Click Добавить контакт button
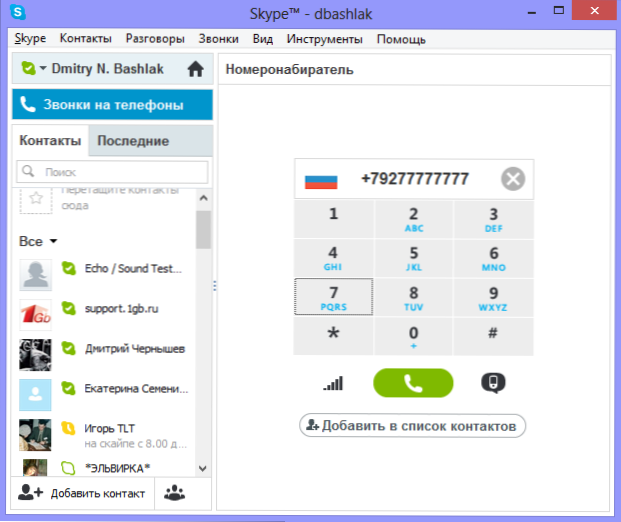The width and height of the screenshot is (621, 522). pos(82,493)
